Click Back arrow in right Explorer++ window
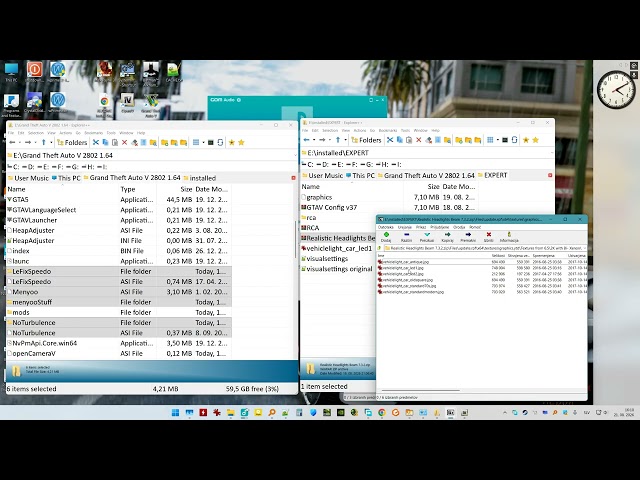 (307, 140)
